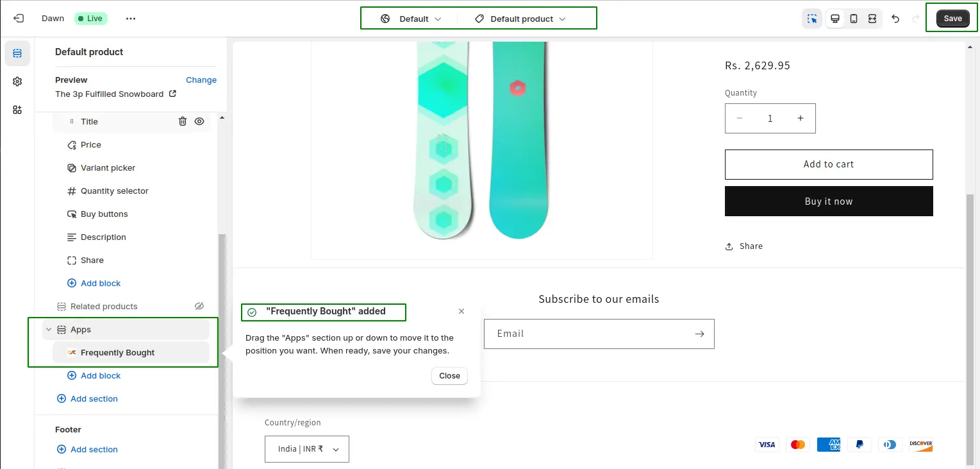Click the Change preview link
The width and height of the screenshot is (980, 469).
[201, 80]
